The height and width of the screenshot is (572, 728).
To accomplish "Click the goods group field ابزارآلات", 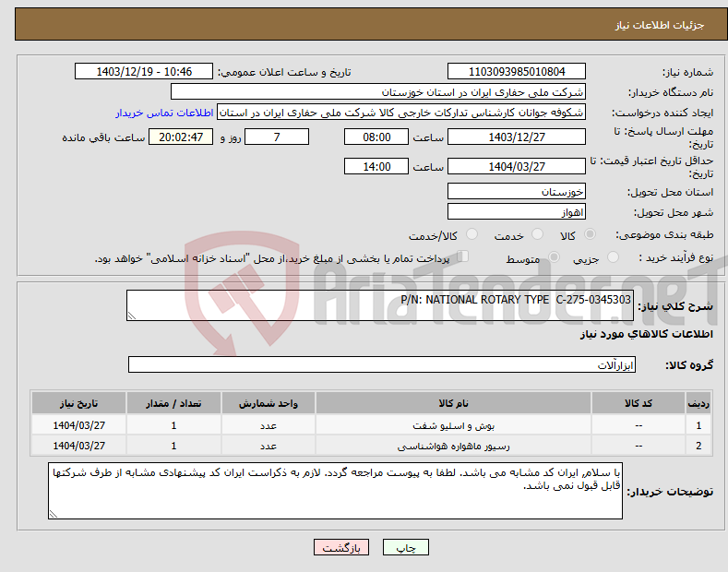I will pos(382,364).
